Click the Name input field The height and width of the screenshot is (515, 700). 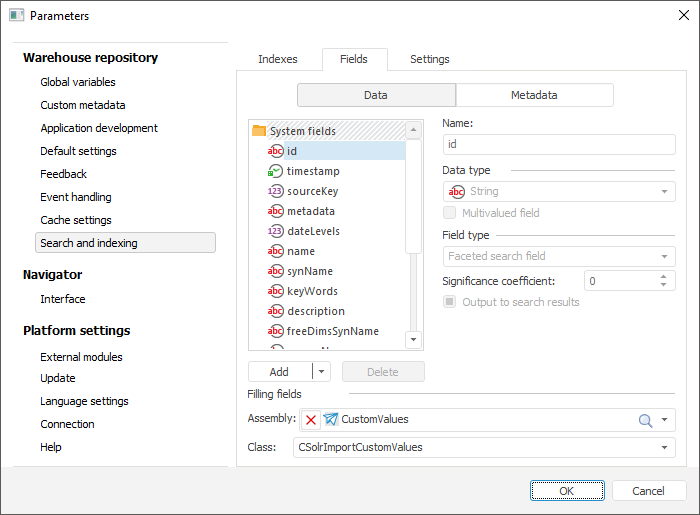point(559,144)
